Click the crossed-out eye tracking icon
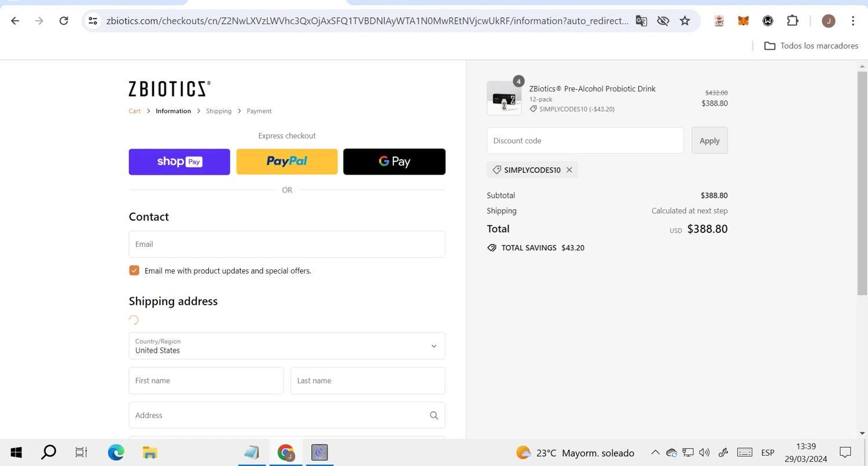This screenshot has height=466, width=868. point(663,21)
